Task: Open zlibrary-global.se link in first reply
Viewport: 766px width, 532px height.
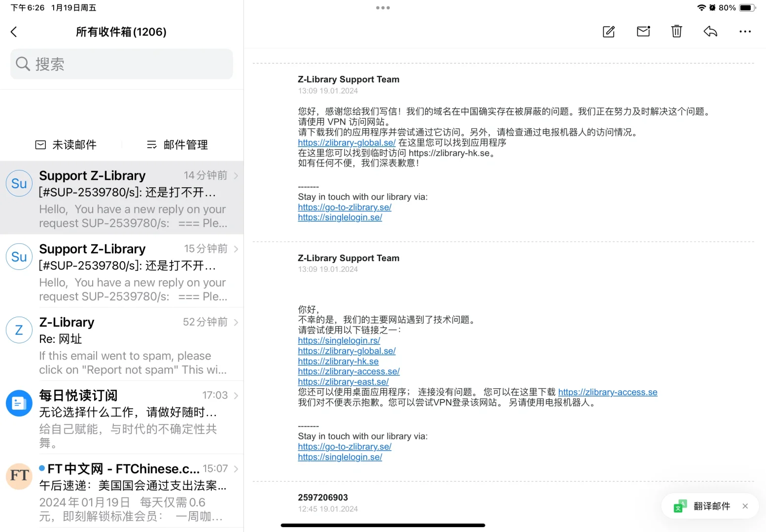Action: [x=347, y=142]
